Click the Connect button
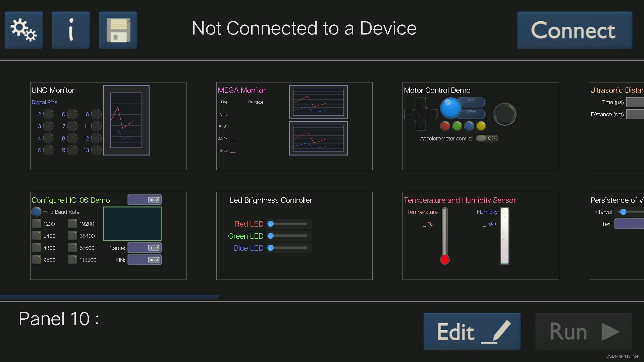This screenshot has height=362, width=644. tap(574, 30)
